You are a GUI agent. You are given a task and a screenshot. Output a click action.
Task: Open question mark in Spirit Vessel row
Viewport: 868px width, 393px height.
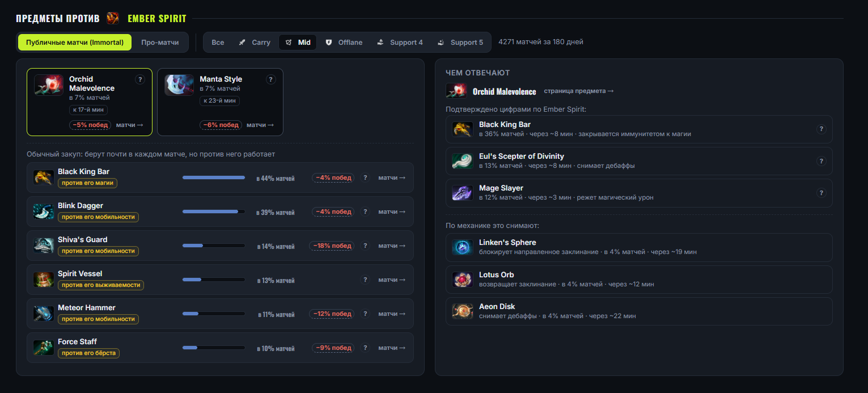(366, 280)
